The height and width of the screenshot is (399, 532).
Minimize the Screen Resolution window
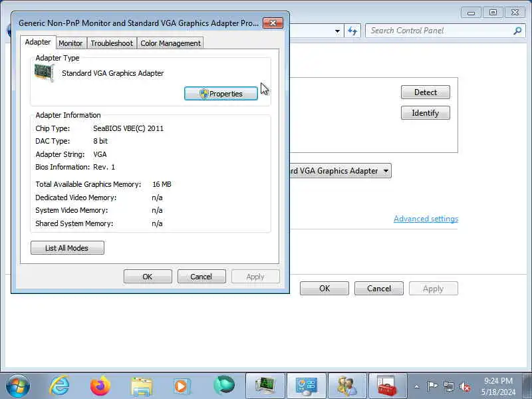[x=471, y=13]
